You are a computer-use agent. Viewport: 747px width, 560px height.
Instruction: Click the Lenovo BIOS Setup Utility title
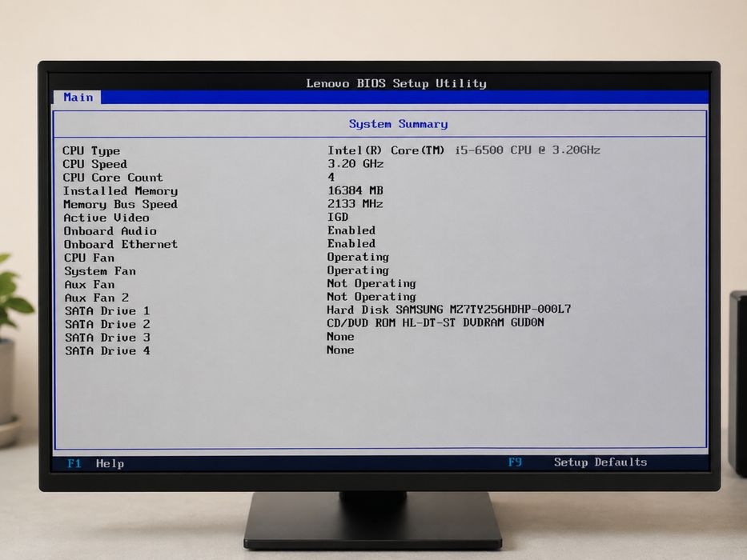[x=396, y=84]
